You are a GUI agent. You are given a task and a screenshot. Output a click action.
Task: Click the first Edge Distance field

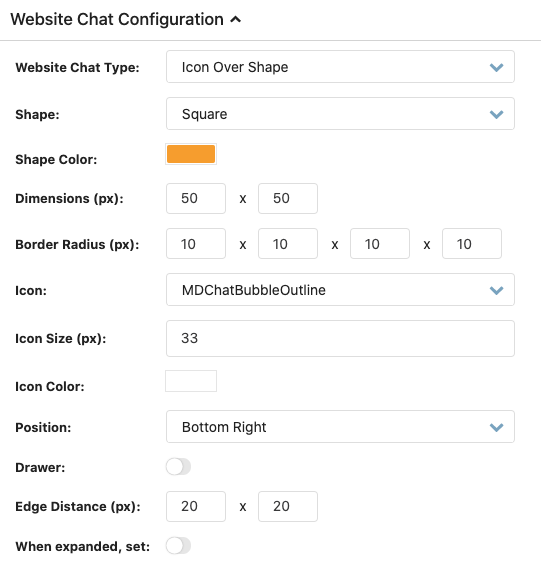[x=196, y=506]
